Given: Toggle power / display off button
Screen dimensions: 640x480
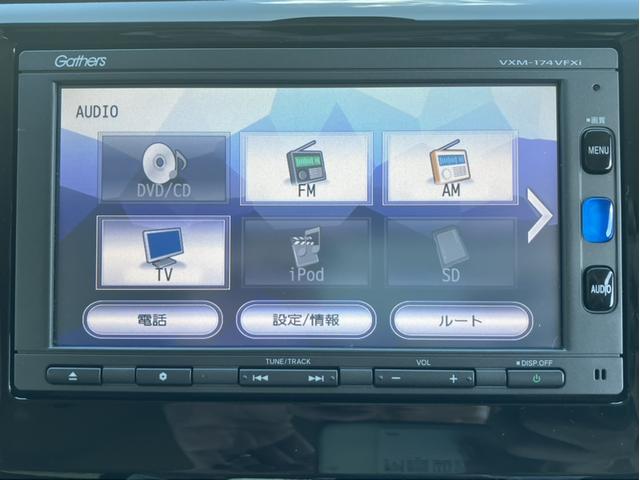Looking at the screenshot, I should click(535, 378).
